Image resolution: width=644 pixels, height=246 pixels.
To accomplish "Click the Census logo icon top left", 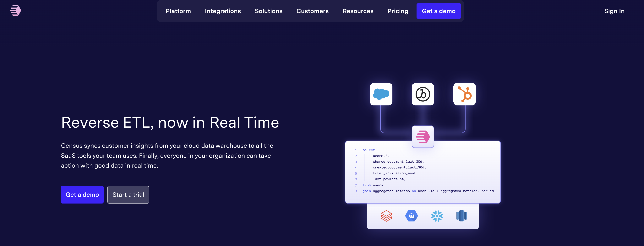I will [x=16, y=11].
